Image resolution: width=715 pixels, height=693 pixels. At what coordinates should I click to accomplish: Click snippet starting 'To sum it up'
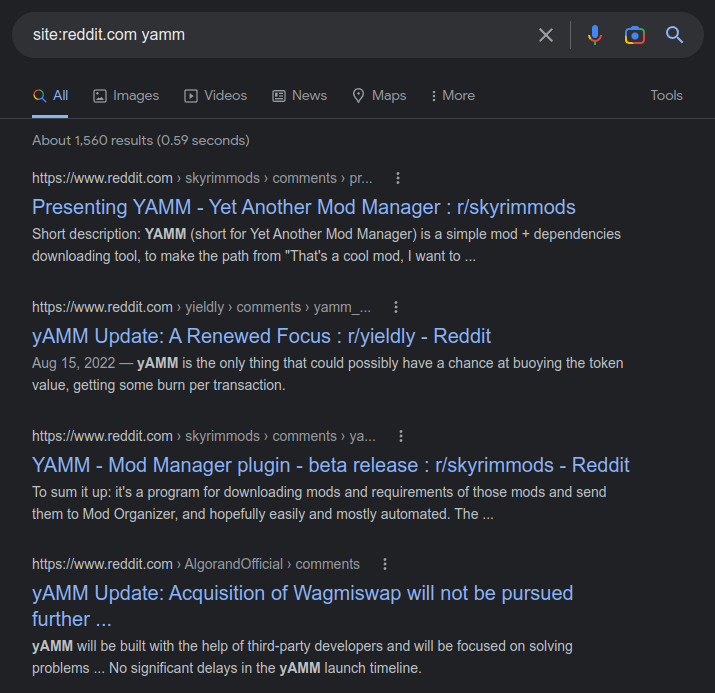(319, 503)
